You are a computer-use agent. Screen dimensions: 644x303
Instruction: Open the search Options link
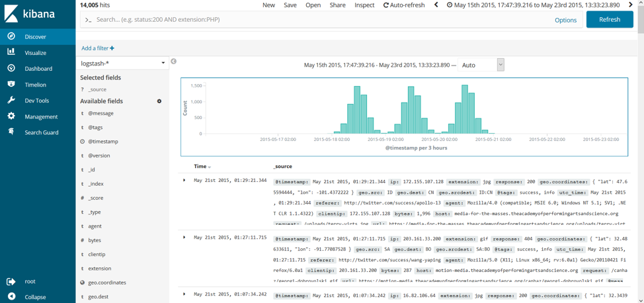[x=565, y=20]
